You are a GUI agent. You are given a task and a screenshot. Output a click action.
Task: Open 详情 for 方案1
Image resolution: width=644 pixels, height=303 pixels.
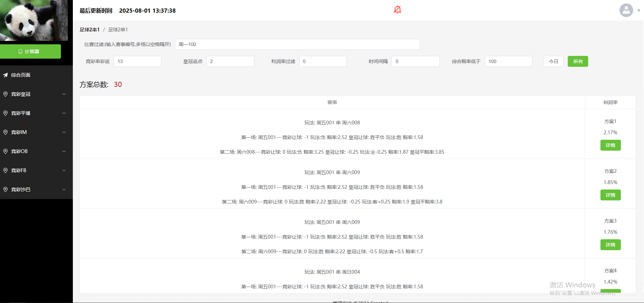click(610, 145)
